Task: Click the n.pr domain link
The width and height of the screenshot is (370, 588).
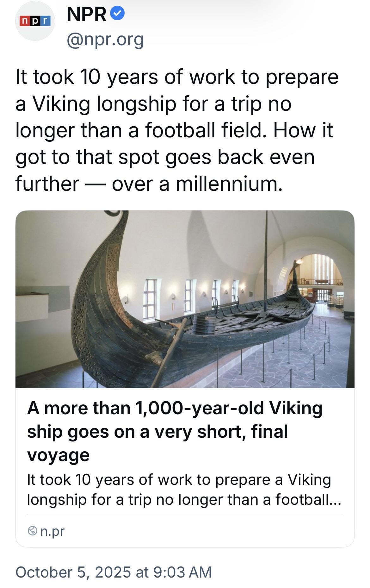Action: (52, 531)
